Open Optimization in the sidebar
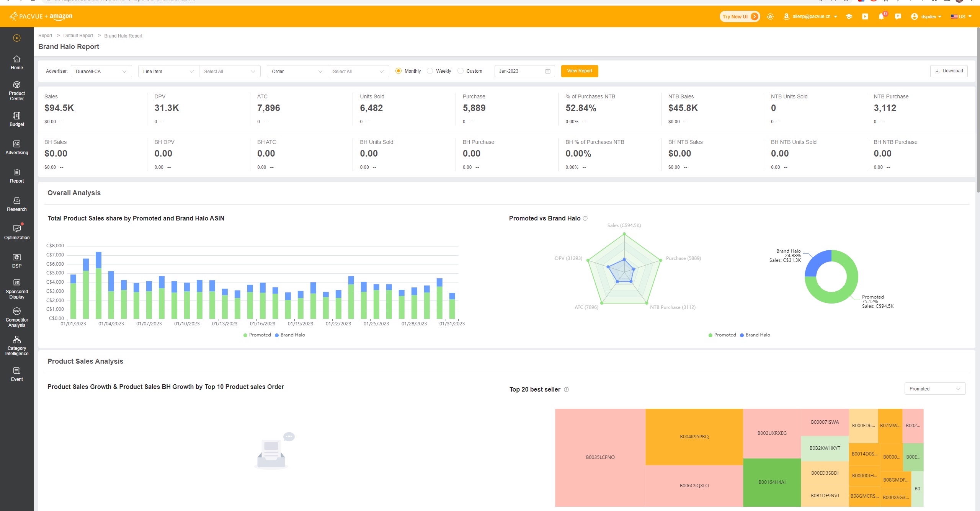Screen dimensions: 980x511 click(17, 232)
